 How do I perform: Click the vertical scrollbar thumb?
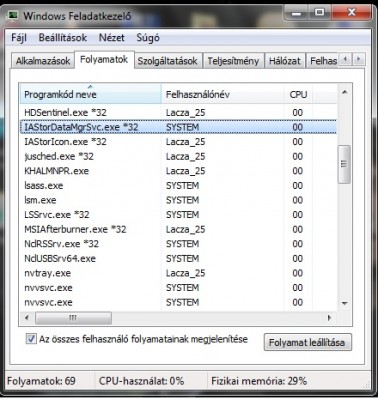344,164
